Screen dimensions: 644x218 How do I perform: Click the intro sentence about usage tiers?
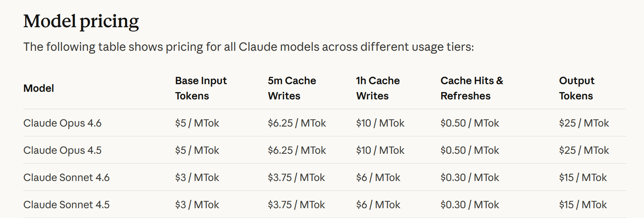pos(249,47)
